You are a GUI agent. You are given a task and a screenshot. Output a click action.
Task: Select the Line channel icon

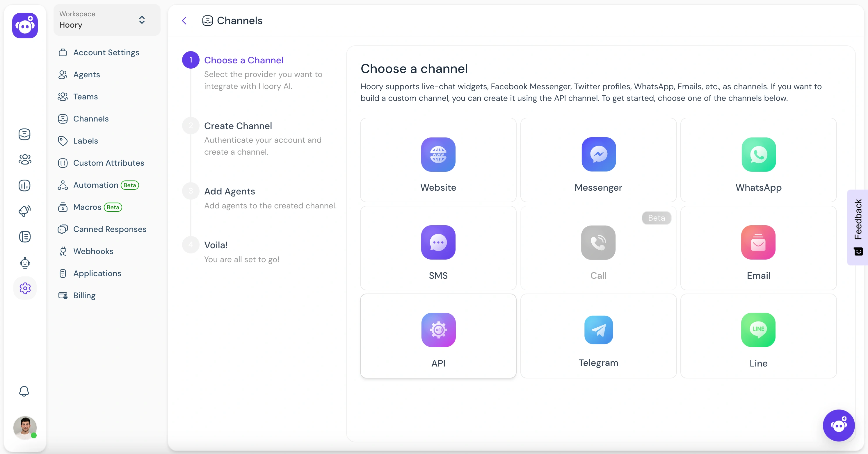tap(758, 329)
